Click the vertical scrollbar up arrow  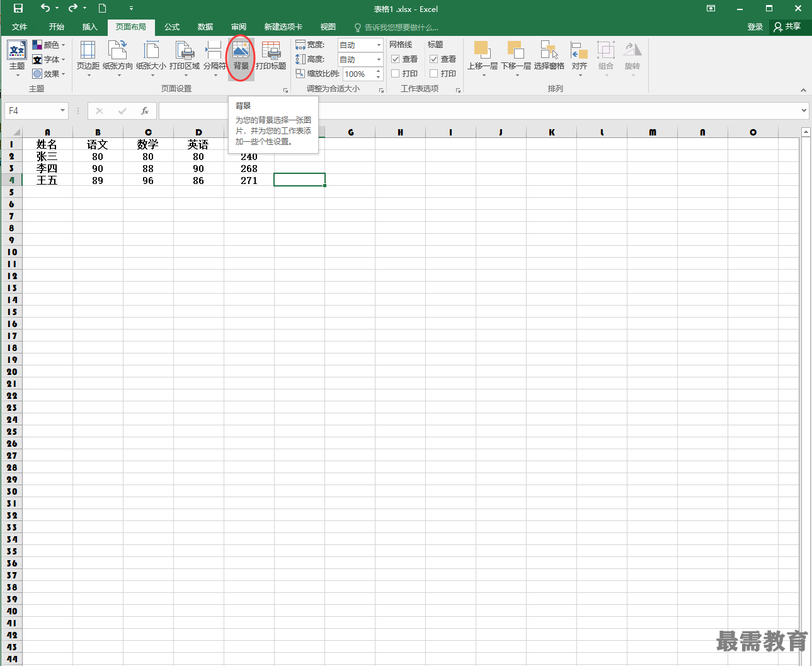pyautogui.click(x=806, y=132)
